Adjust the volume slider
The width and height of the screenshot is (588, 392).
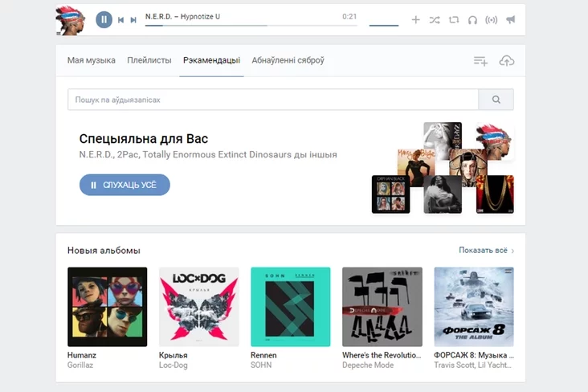(384, 26)
